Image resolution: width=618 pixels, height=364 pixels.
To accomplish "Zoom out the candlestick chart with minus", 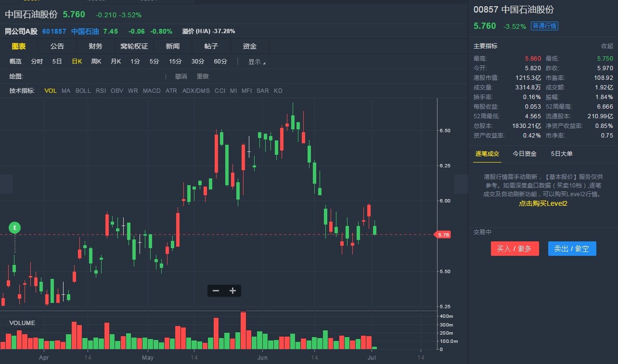I will point(216,290).
